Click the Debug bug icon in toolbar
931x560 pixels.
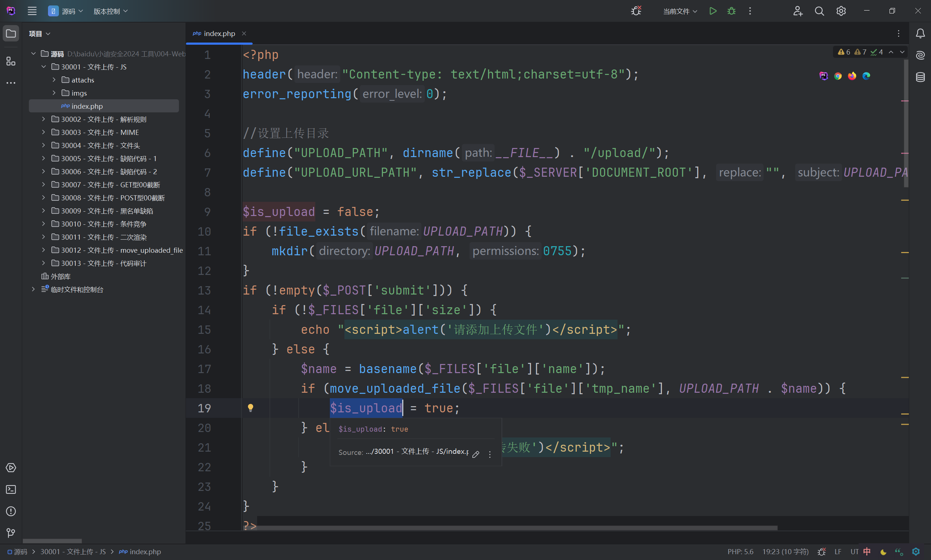[x=731, y=11]
